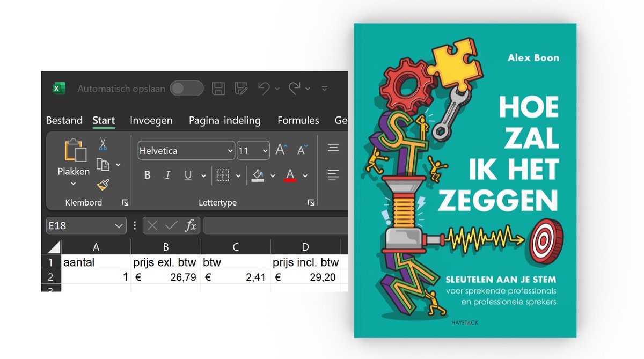Toggle the Automatisch opslaan switch
This screenshot has height=359, width=644.
(187, 89)
